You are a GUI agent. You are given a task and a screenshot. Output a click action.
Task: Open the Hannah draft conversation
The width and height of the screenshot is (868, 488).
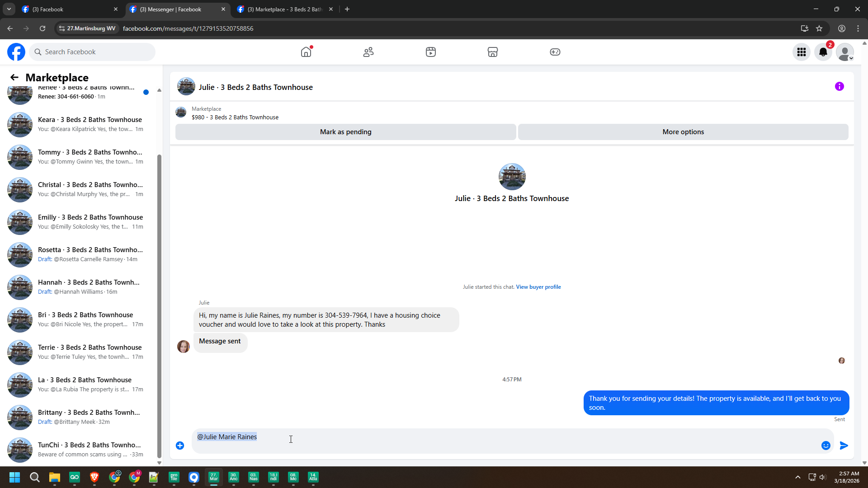(79, 287)
